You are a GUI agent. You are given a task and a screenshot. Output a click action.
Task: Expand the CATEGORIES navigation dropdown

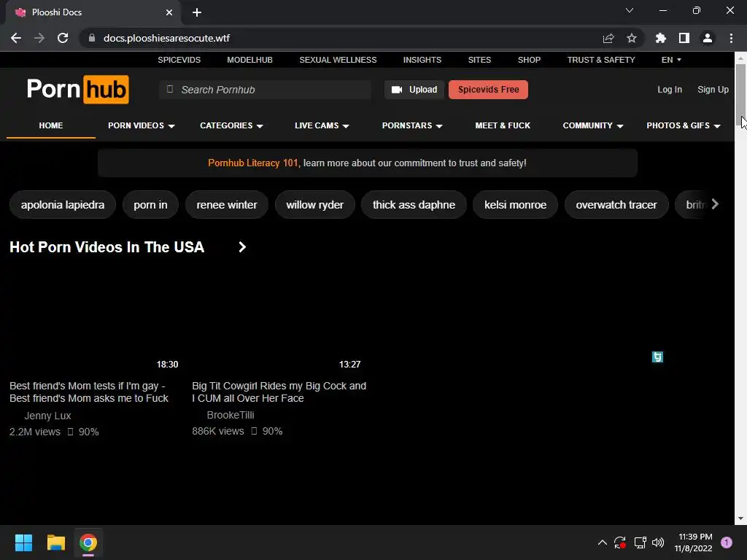pos(231,125)
